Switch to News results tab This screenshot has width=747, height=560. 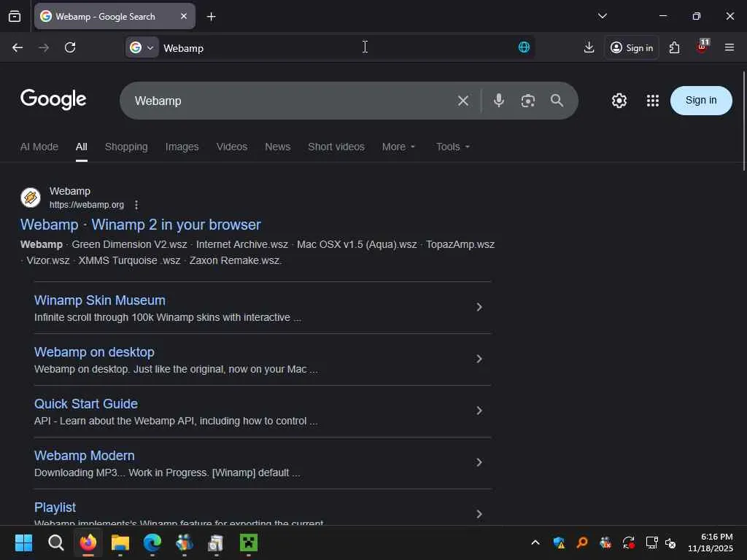point(278,147)
